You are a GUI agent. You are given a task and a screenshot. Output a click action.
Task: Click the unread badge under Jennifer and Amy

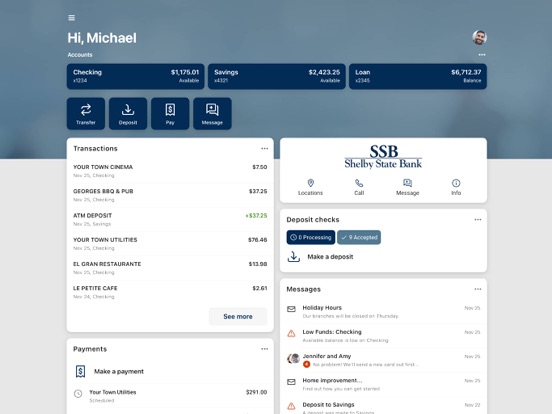(x=307, y=364)
